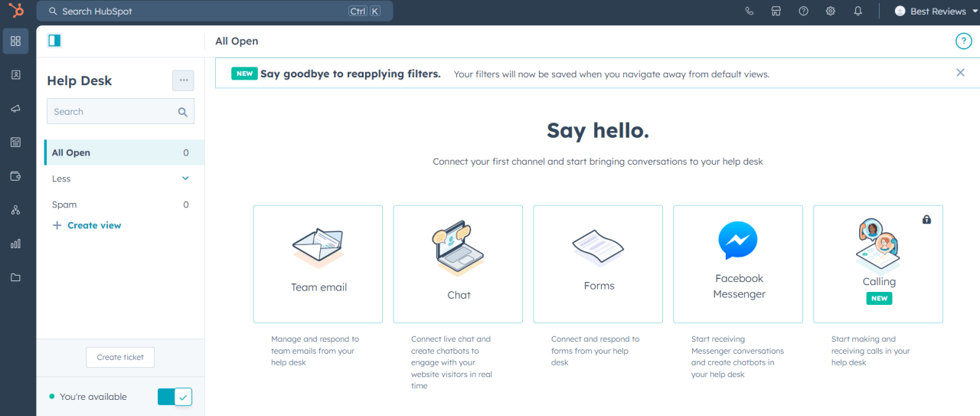Screen dimensions: 980x416
Task: Click the Say hello heading
Action: (x=598, y=131)
